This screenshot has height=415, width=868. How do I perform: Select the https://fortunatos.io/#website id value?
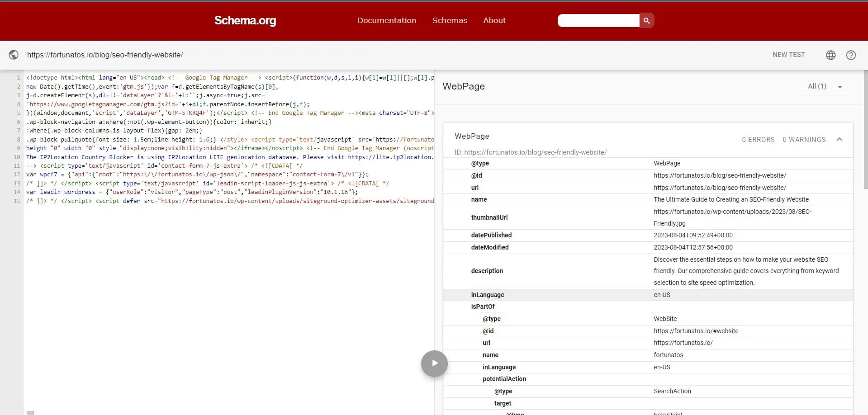[696, 331]
